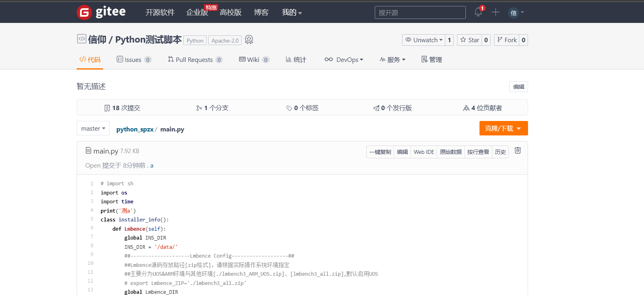Click the tag icon beside 0 个标签
644x295 pixels.
(x=289, y=108)
